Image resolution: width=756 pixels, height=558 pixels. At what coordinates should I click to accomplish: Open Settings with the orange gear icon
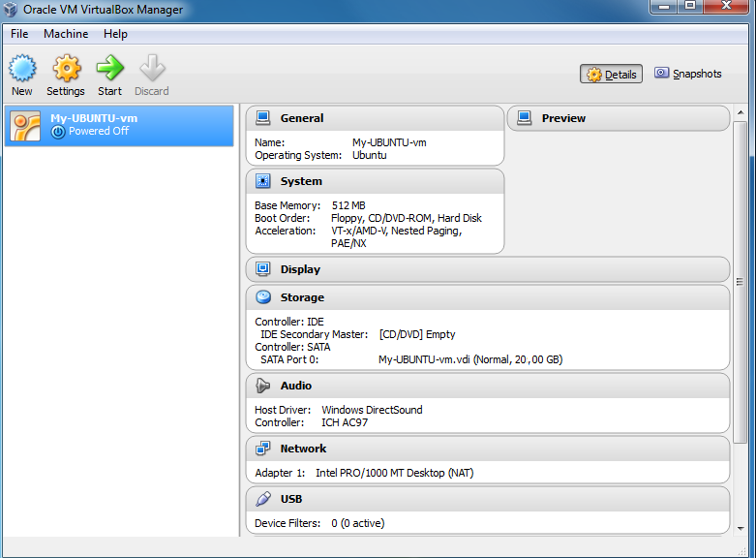point(66,68)
